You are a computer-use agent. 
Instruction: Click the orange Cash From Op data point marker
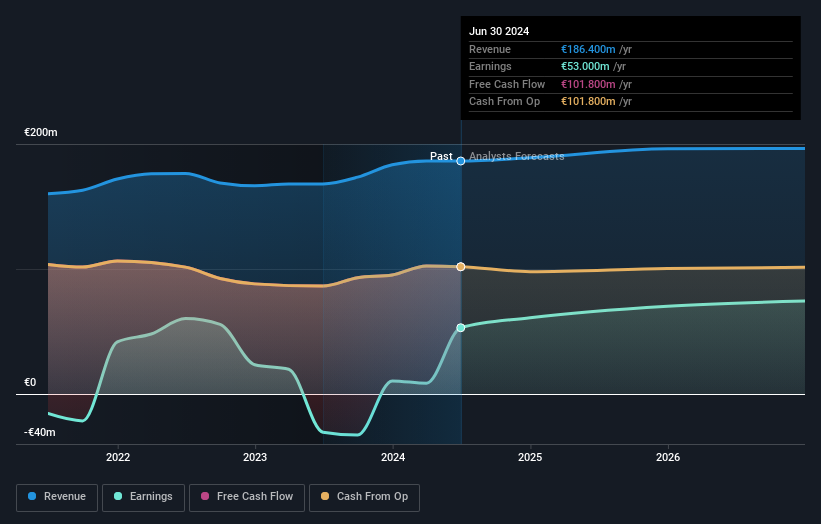tap(461, 267)
